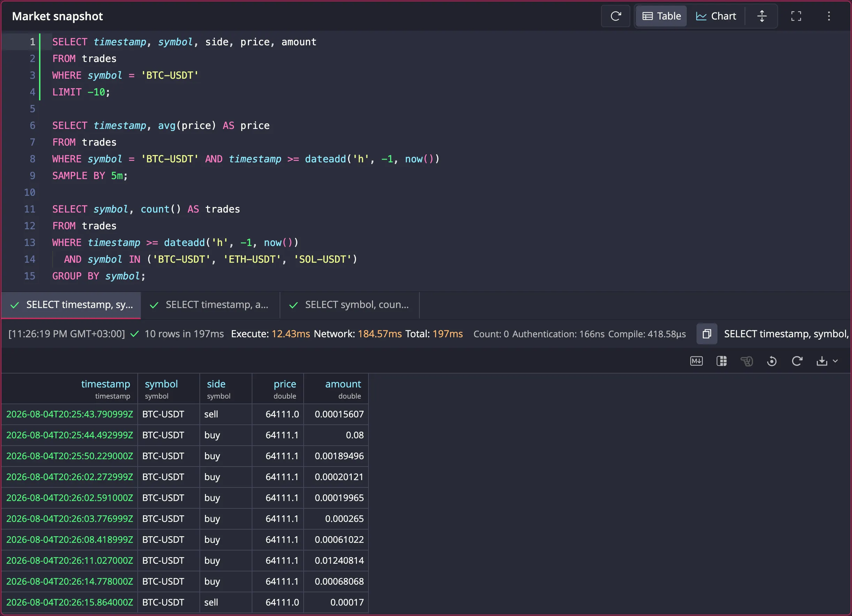This screenshot has height=616, width=852.
Task: Select timestamp cell 2026-08-04T20:25:50.229000Z
Action: click(x=69, y=456)
